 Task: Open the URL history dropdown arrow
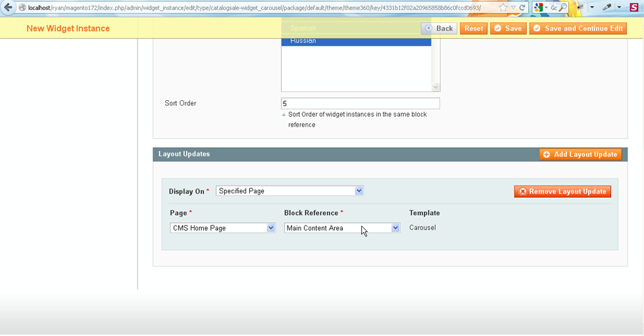coord(514,7)
